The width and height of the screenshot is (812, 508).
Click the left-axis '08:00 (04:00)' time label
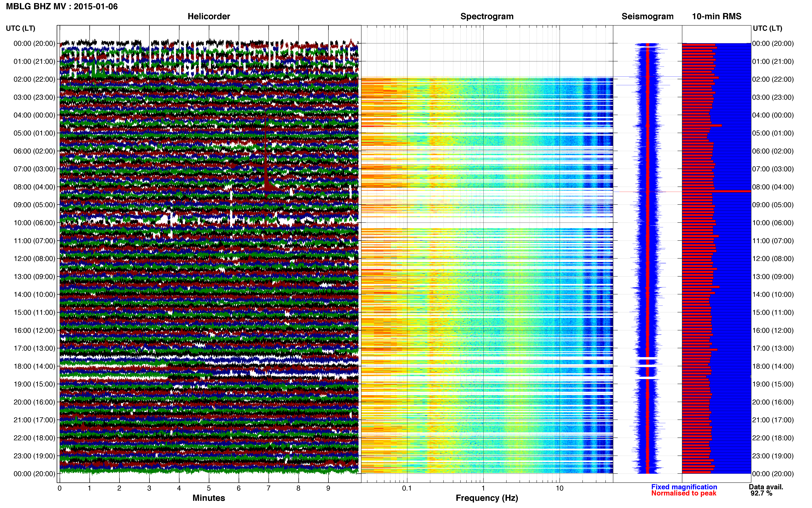tap(34, 187)
